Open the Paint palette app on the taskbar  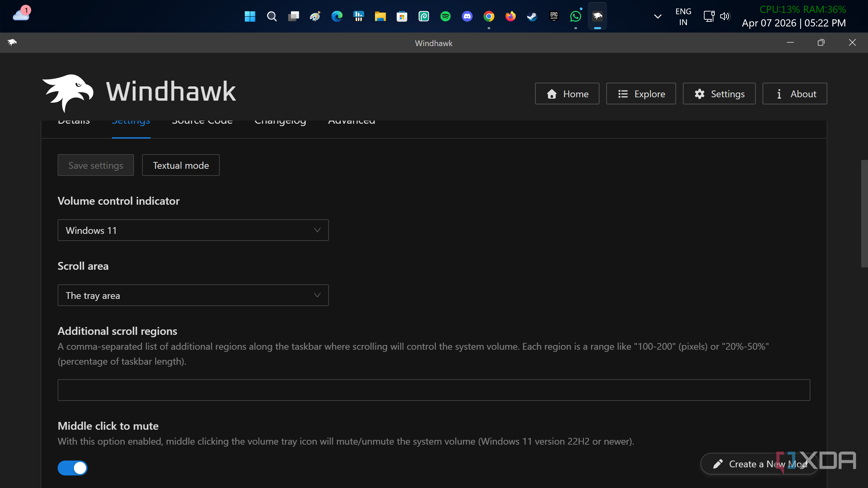[x=315, y=16]
